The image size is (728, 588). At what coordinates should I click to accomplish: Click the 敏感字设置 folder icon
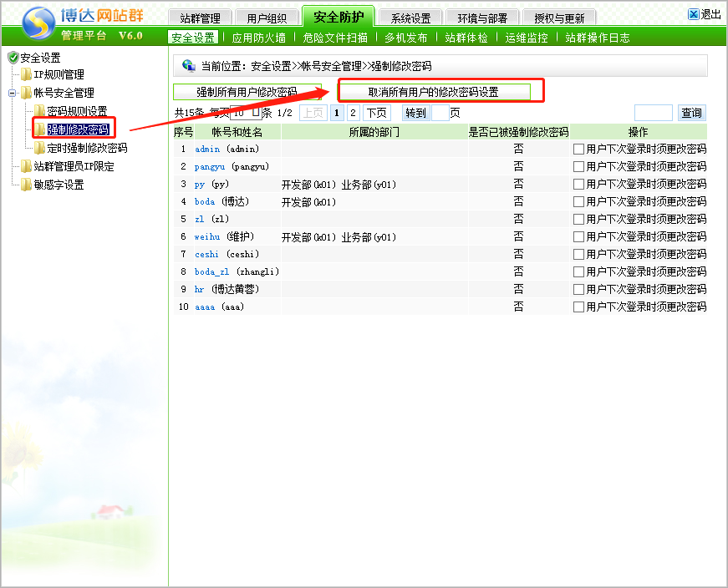26,185
